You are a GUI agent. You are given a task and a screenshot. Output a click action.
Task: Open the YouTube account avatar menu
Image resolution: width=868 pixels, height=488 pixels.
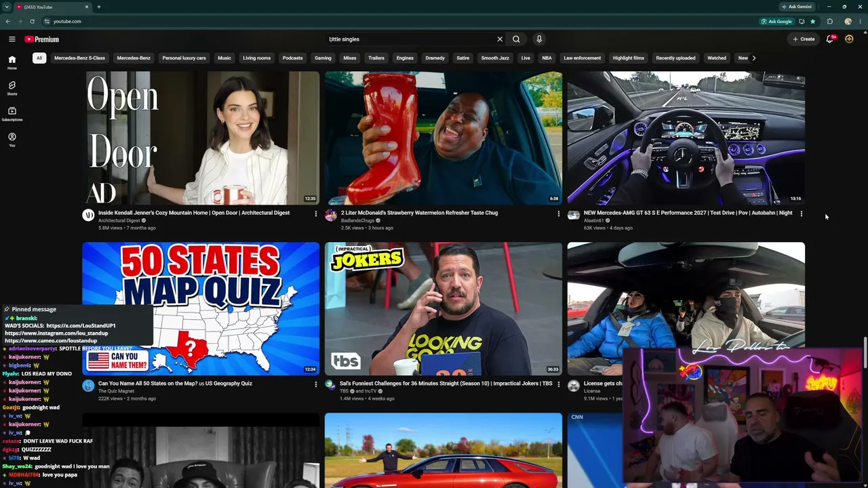click(849, 39)
